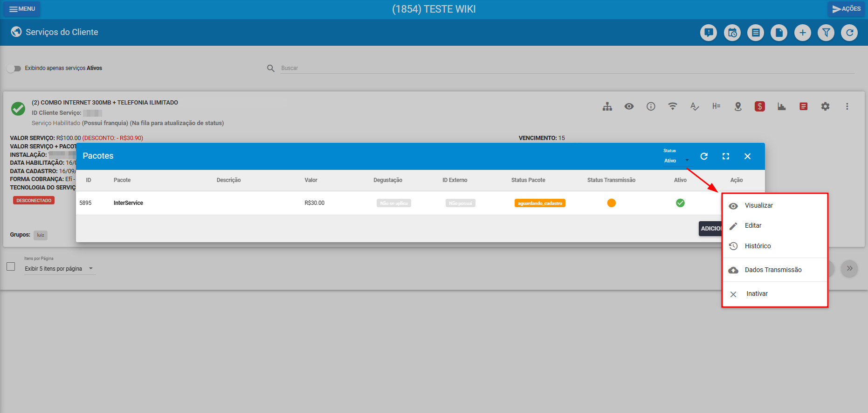Select Editar from the action menu
Image resolution: width=868 pixels, height=413 pixels.
(775, 226)
